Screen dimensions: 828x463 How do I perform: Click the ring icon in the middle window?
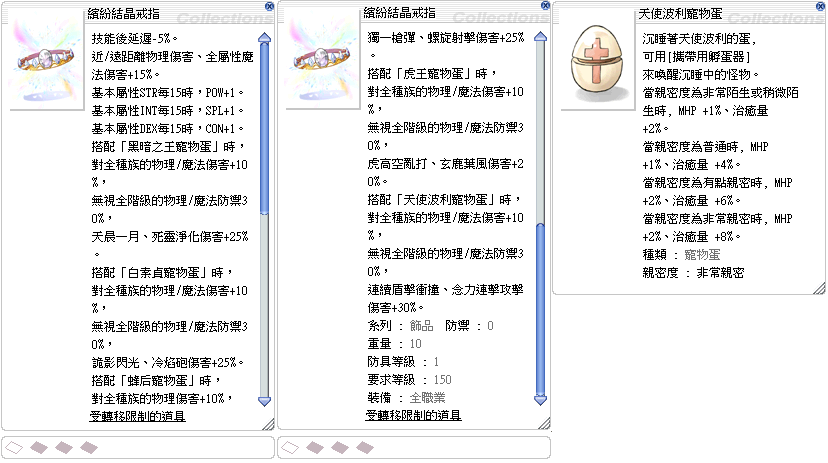tap(319, 61)
